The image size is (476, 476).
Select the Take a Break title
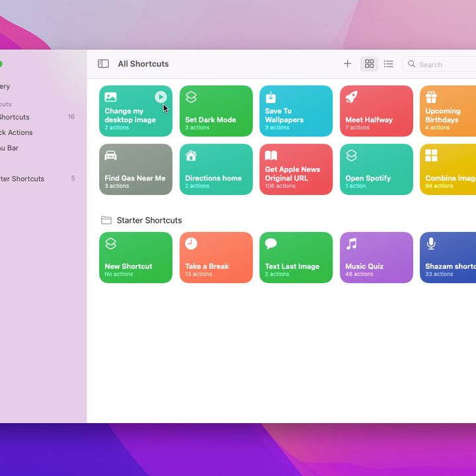click(207, 266)
